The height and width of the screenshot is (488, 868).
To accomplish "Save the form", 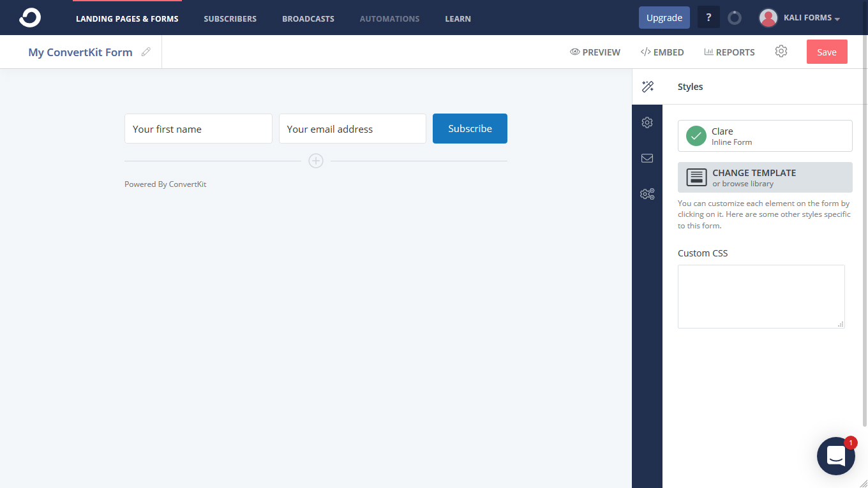I will (x=827, y=52).
